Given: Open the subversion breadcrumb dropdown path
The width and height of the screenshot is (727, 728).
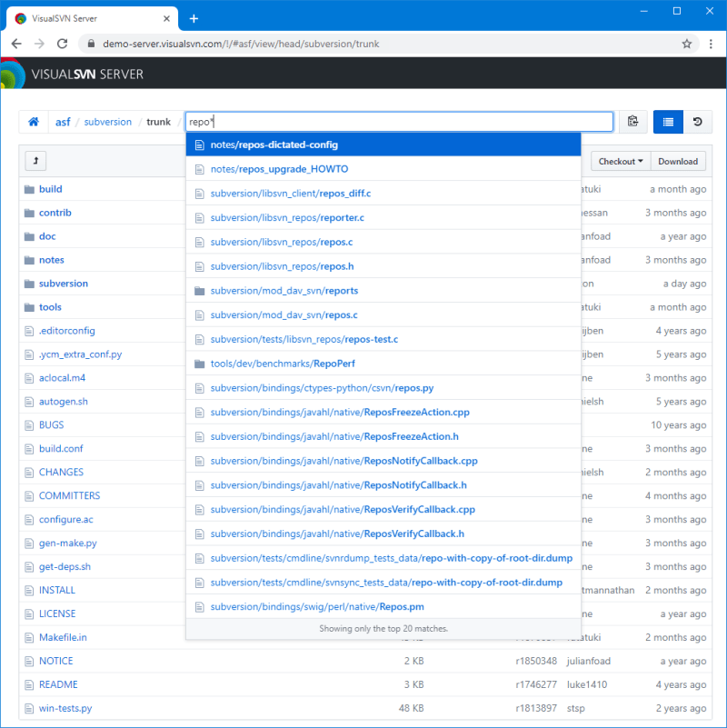Looking at the screenshot, I should pyautogui.click(x=107, y=121).
